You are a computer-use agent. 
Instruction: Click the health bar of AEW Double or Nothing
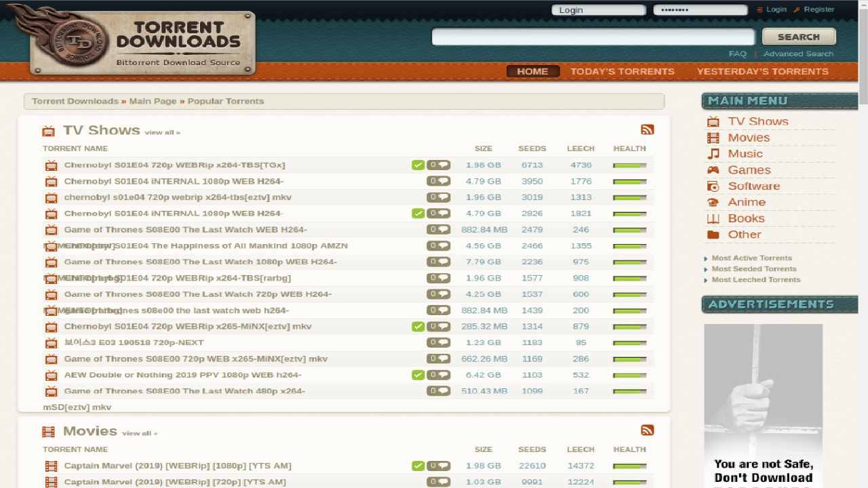click(x=629, y=375)
